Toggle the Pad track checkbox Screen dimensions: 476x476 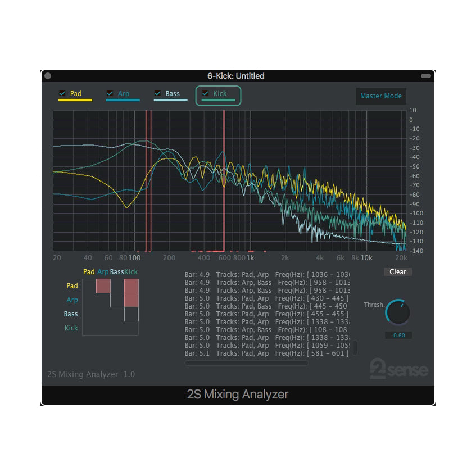pos(63,93)
